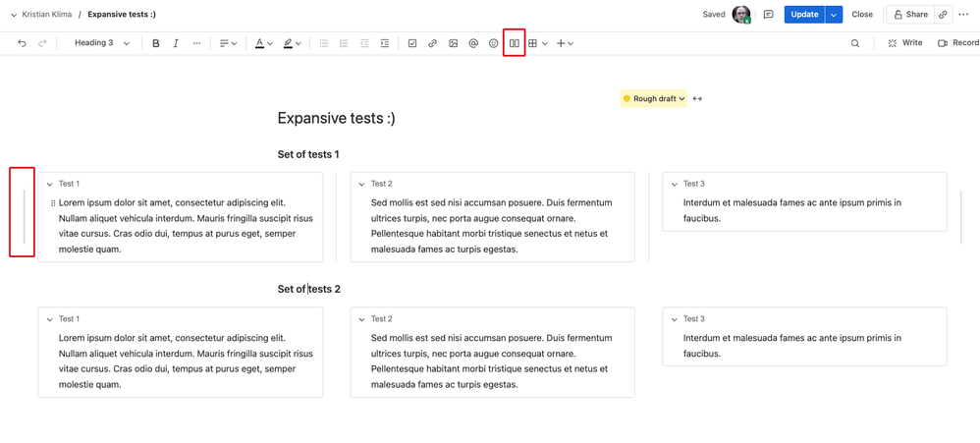980x443 pixels.
Task: Open the text color picker
Action: (x=264, y=43)
